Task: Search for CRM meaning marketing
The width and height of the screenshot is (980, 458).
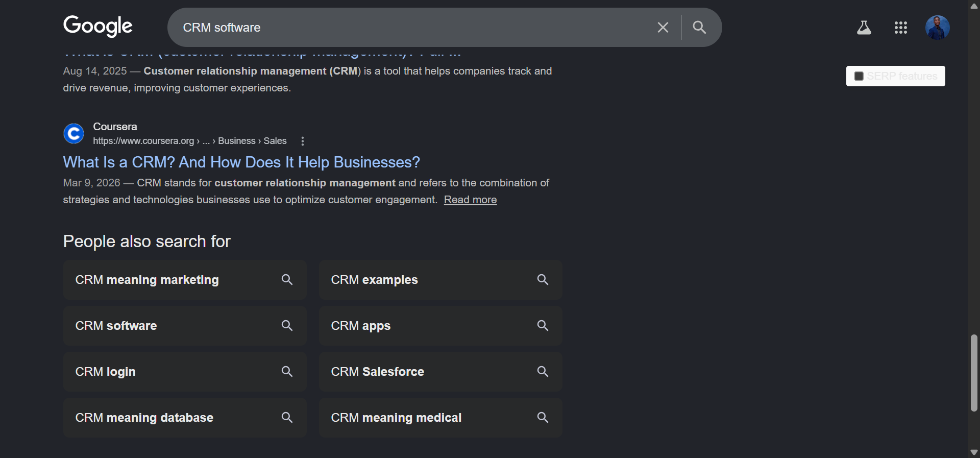Action: pyautogui.click(x=185, y=280)
